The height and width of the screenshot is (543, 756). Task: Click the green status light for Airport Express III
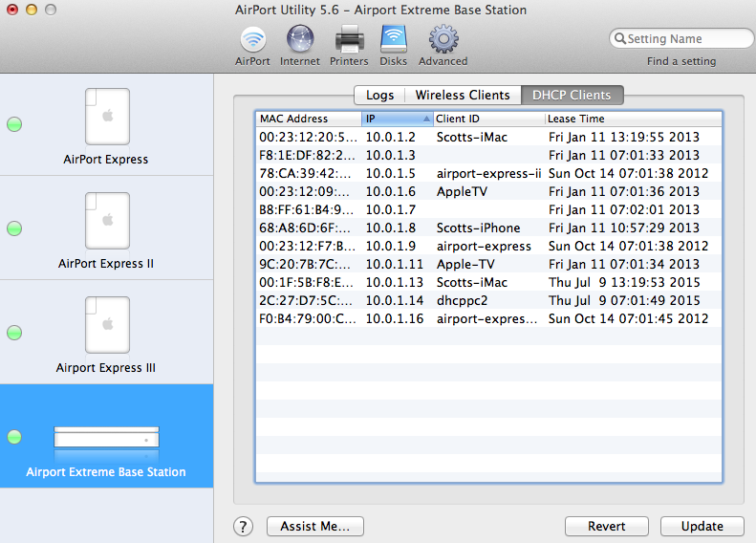[14, 333]
